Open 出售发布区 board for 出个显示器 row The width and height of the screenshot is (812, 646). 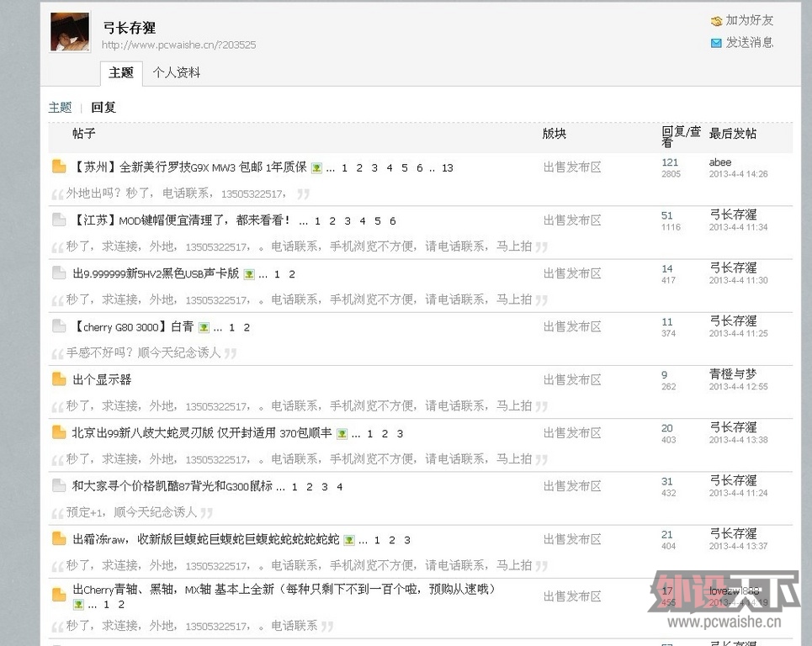coord(572,380)
